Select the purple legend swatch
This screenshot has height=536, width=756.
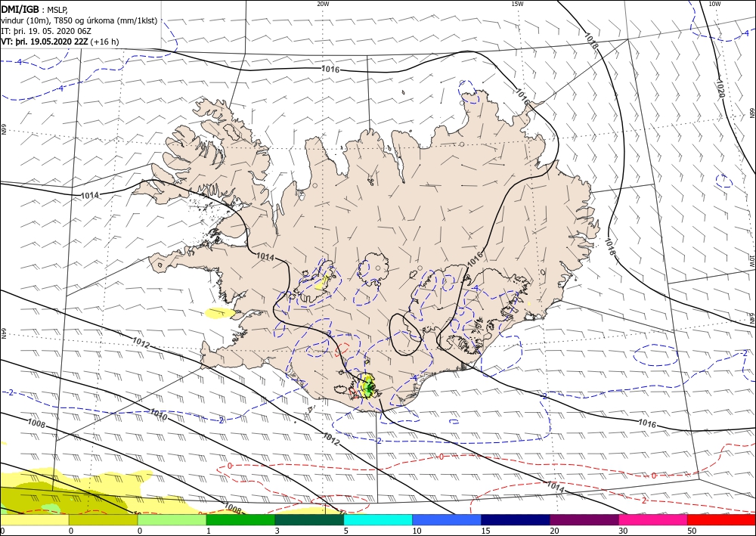coord(584,519)
